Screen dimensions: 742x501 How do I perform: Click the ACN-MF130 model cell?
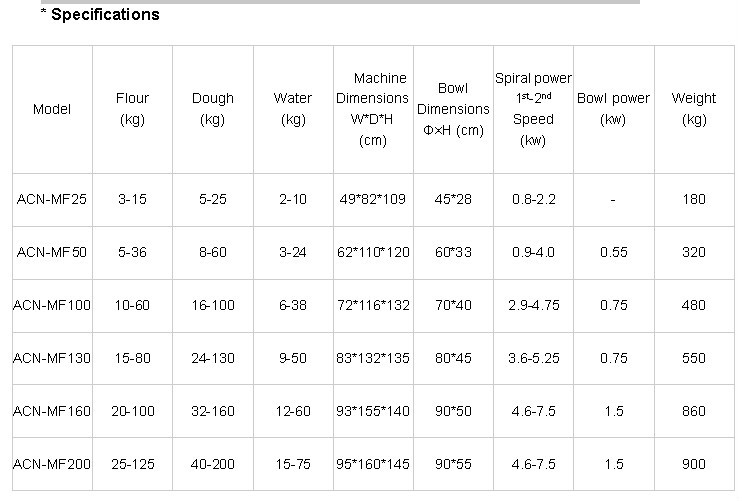tap(52, 358)
